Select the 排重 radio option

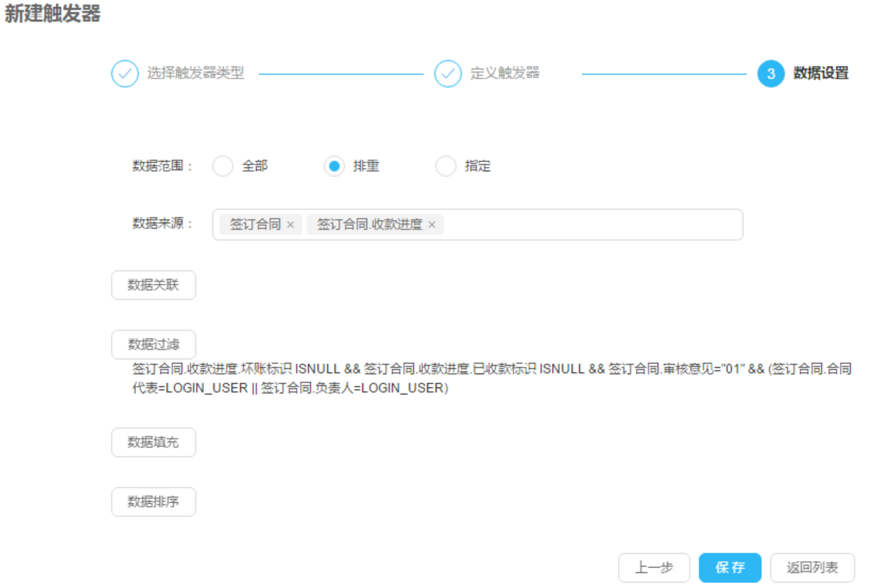tap(334, 166)
